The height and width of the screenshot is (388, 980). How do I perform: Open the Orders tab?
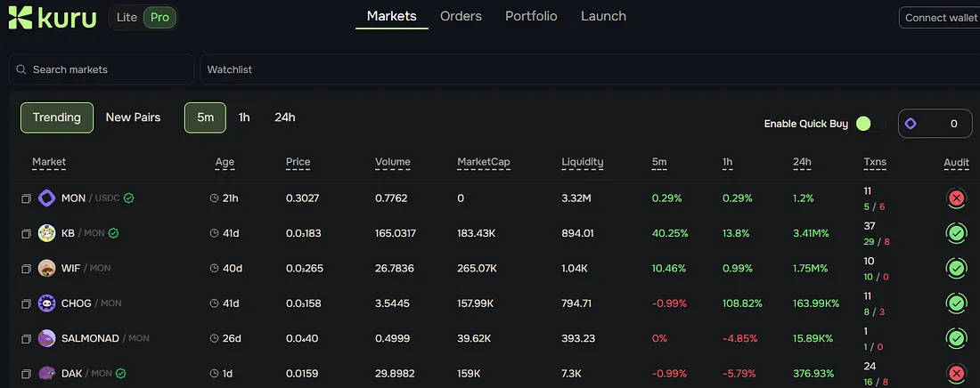[x=461, y=16]
